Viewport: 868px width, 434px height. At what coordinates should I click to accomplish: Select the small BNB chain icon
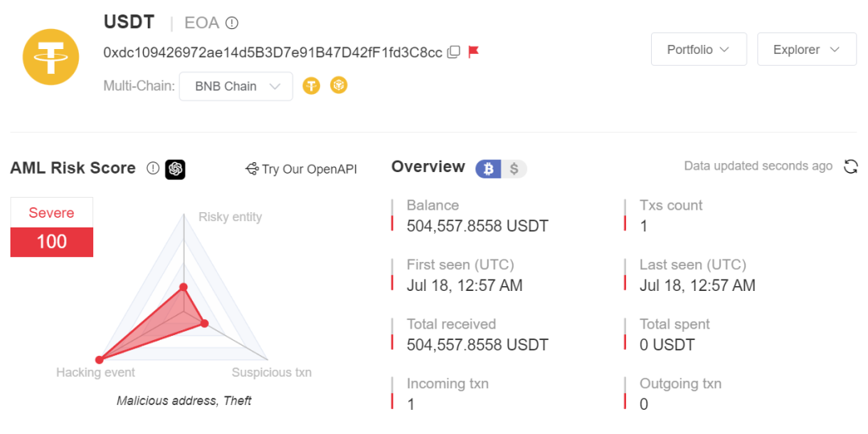339,85
